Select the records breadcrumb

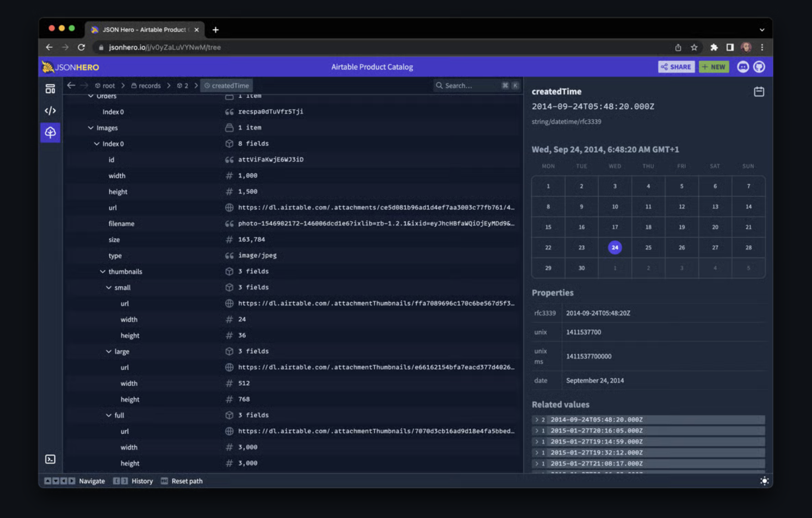pyautogui.click(x=146, y=85)
